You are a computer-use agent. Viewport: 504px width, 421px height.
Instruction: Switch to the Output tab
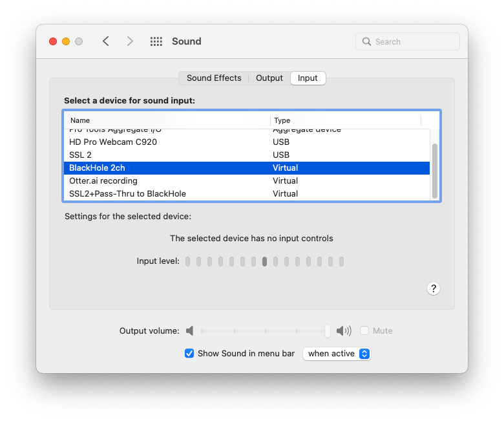tap(269, 78)
